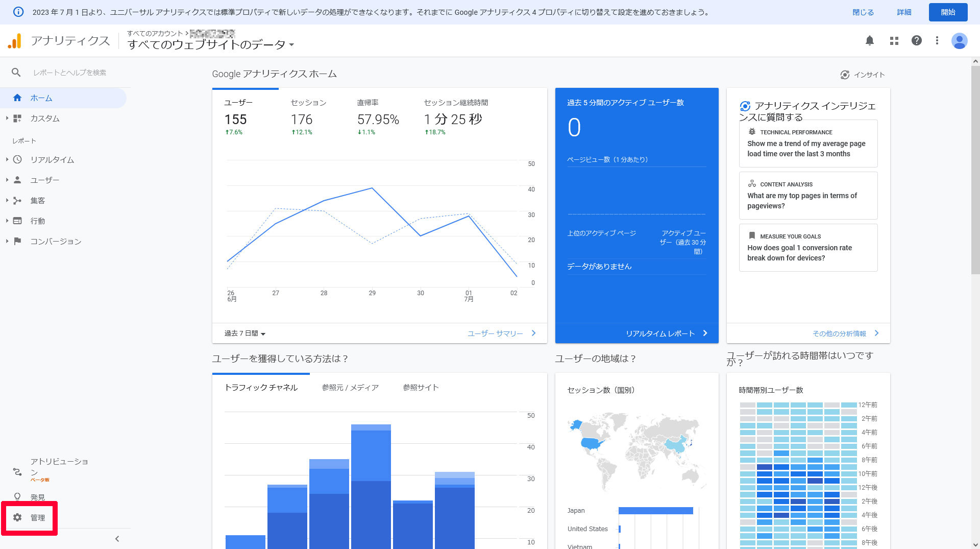The height and width of the screenshot is (549, 980).
Task: Switch to the 参照サイト tab
Action: [421, 388]
